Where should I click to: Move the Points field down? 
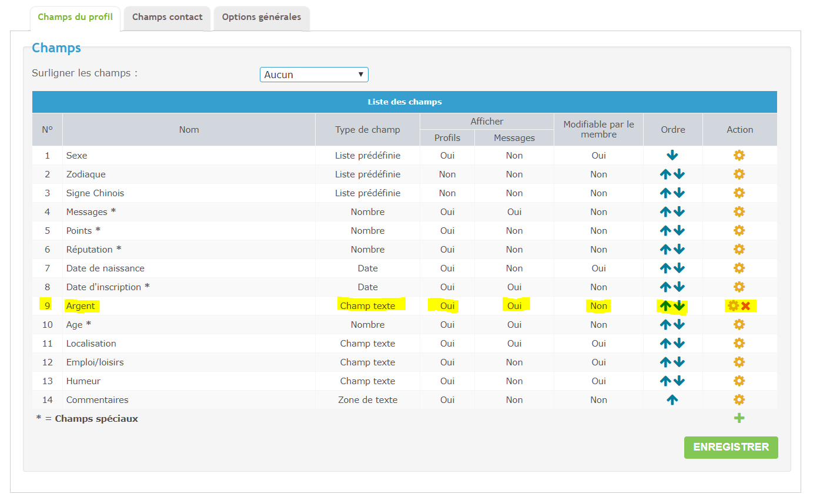(x=680, y=231)
